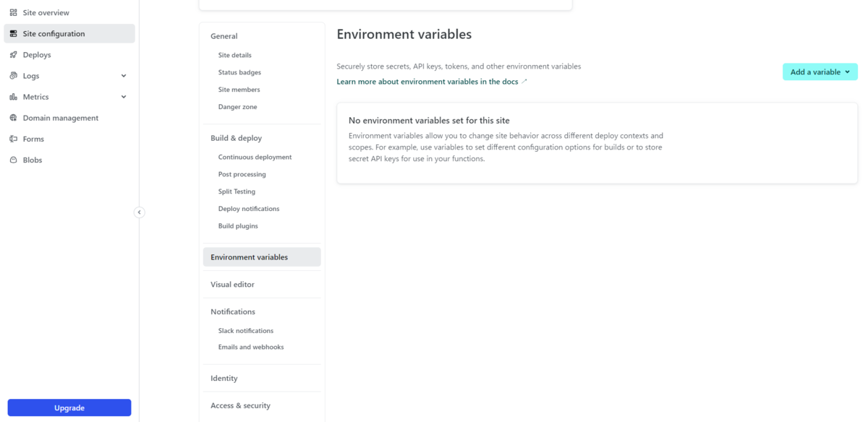This screenshot has width=868, height=422.
Task: Open the Add a variable dropdown
Action: [820, 72]
